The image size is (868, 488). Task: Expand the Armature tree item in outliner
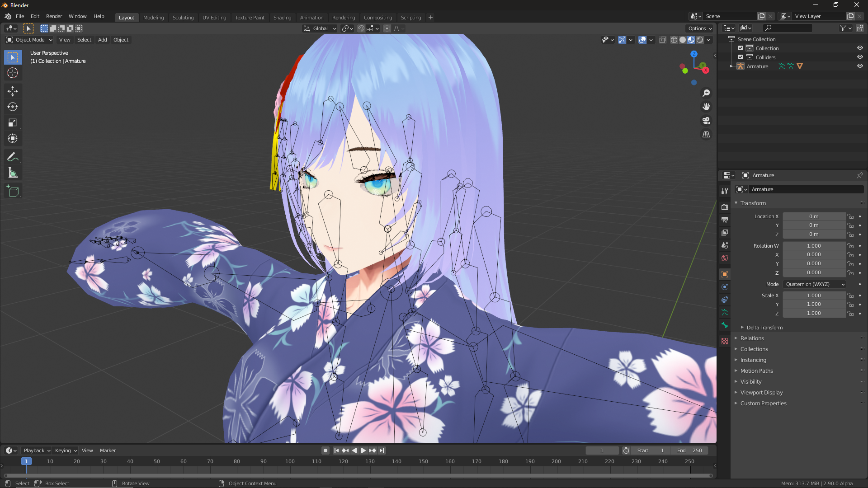pos(731,66)
